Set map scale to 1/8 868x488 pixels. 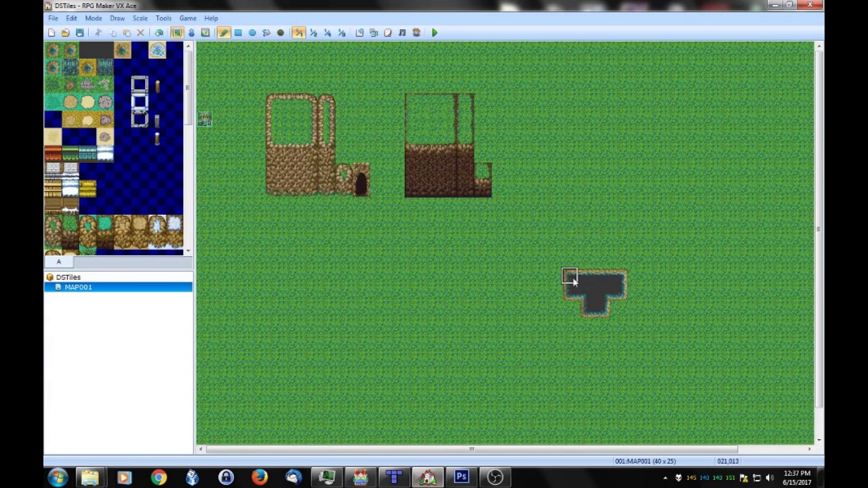tap(342, 33)
